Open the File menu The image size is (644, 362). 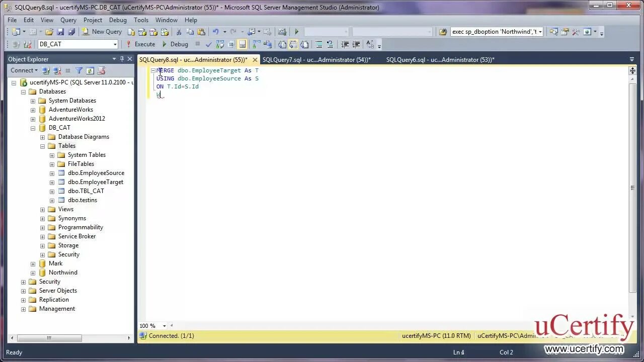click(x=12, y=20)
